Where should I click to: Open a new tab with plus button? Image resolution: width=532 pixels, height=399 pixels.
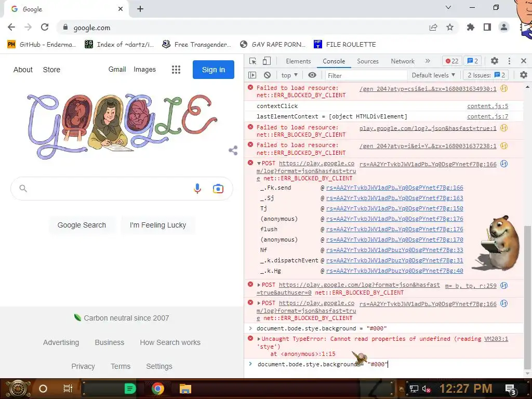click(x=140, y=9)
